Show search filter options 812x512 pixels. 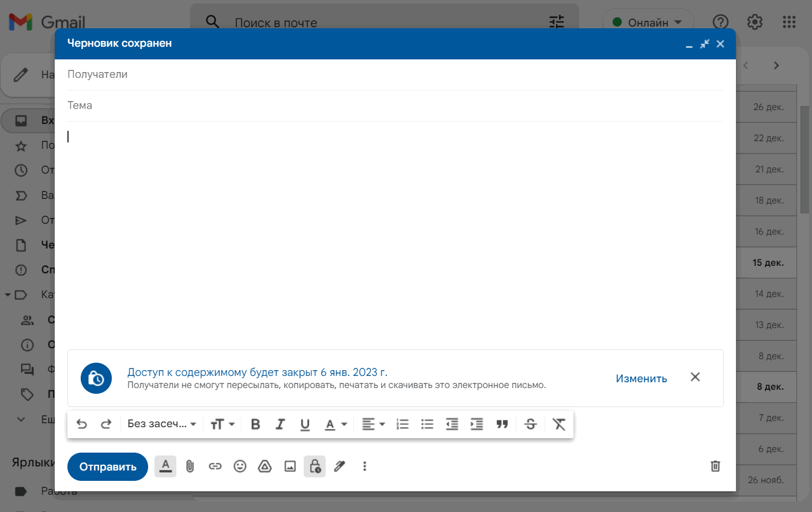(x=557, y=22)
